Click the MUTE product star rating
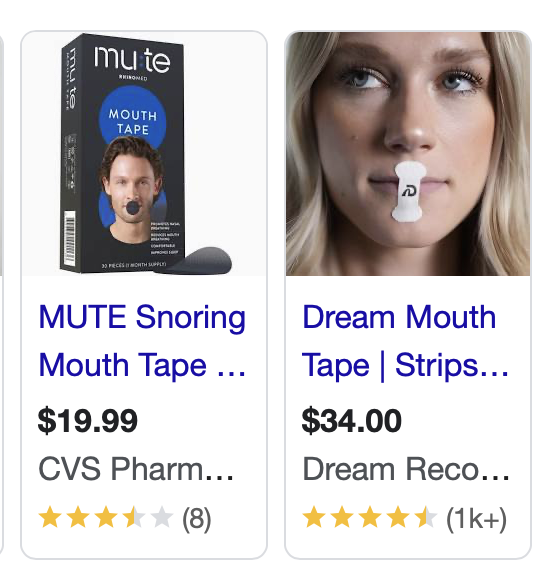 click(105, 517)
